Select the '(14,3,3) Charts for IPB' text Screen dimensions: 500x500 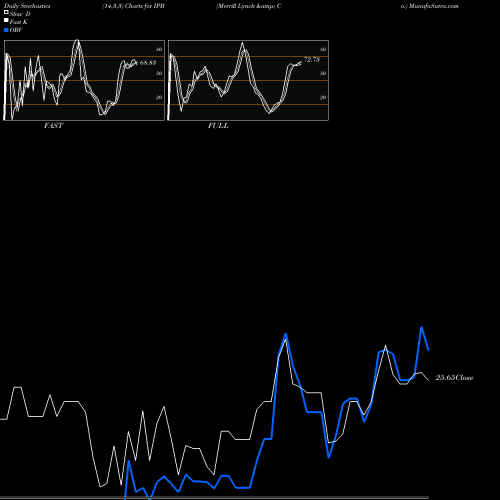133,6
